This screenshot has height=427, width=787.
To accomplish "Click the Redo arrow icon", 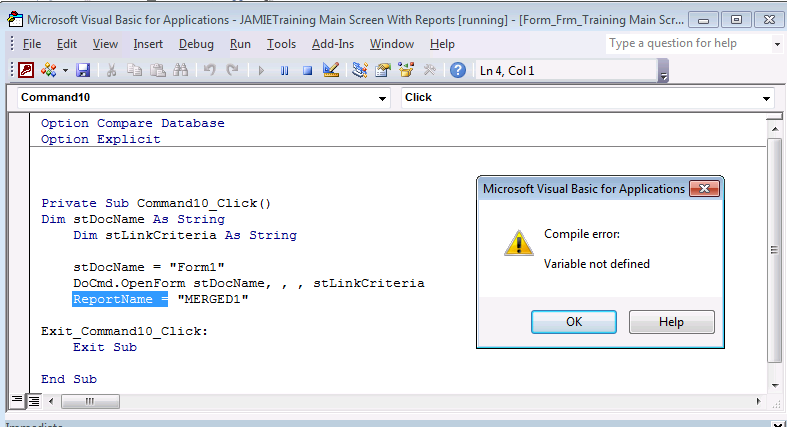I will pyautogui.click(x=232, y=70).
